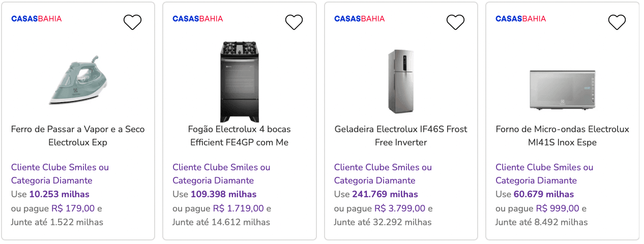Click Casas Bahia logo on micro-ondas card
The image size is (644, 244).
(x=521, y=19)
